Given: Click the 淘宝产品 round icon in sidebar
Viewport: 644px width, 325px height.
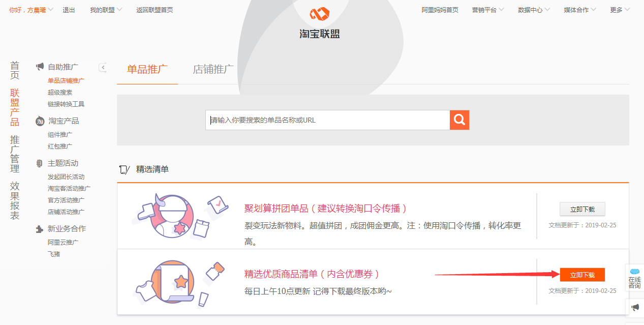Looking at the screenshot, I should point(40,121).
